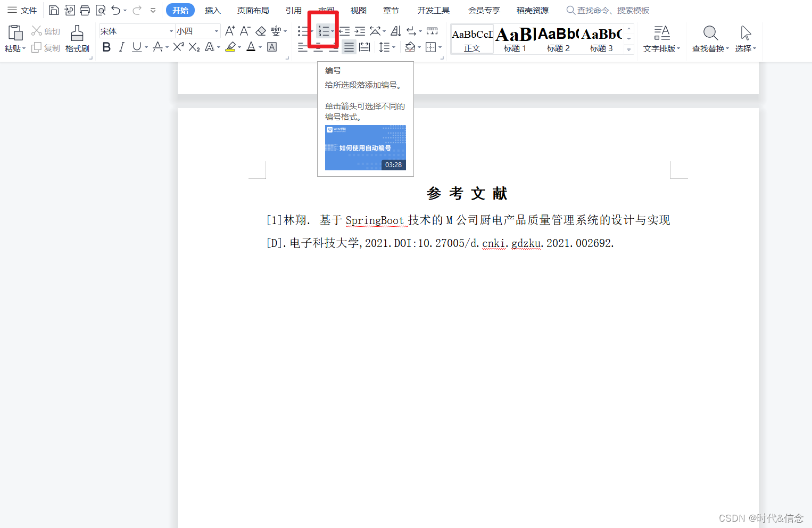Viewport: 812px width, 528px height.
Task: Play the 如何使用自动编号 video thumbnail
Action: 366,148
